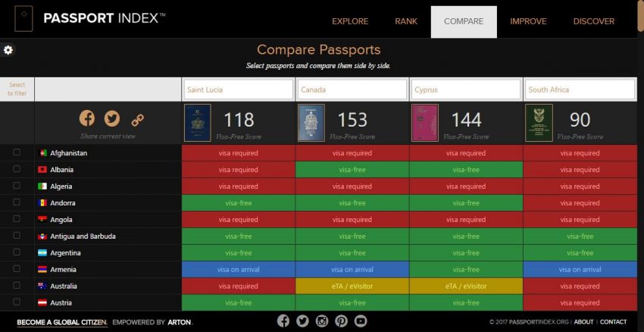
Task: Switch to the Rank tab
Action: pyautogui.click(x=406, y=21)
